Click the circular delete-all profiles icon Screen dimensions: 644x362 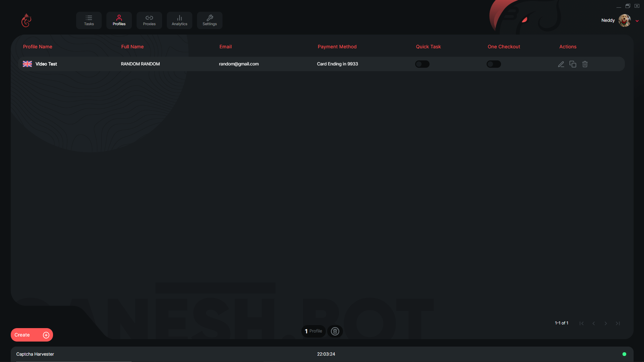point(335,331)
